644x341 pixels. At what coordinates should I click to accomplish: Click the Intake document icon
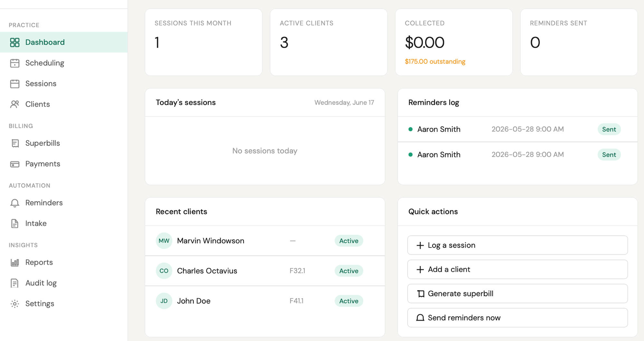(x=15, y=224)
